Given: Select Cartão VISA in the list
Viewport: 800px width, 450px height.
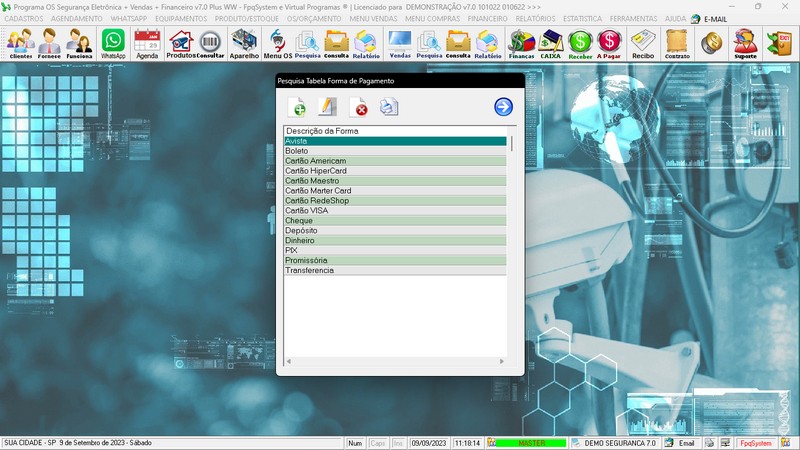Looking at the screenshot, I should [395, 211].
